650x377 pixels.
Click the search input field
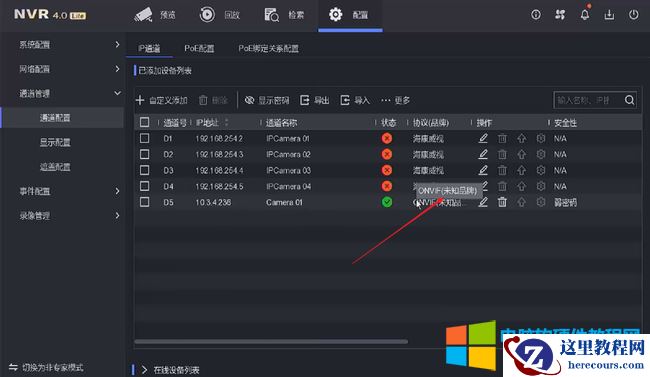pyautogui.click(x=588, y=100)
